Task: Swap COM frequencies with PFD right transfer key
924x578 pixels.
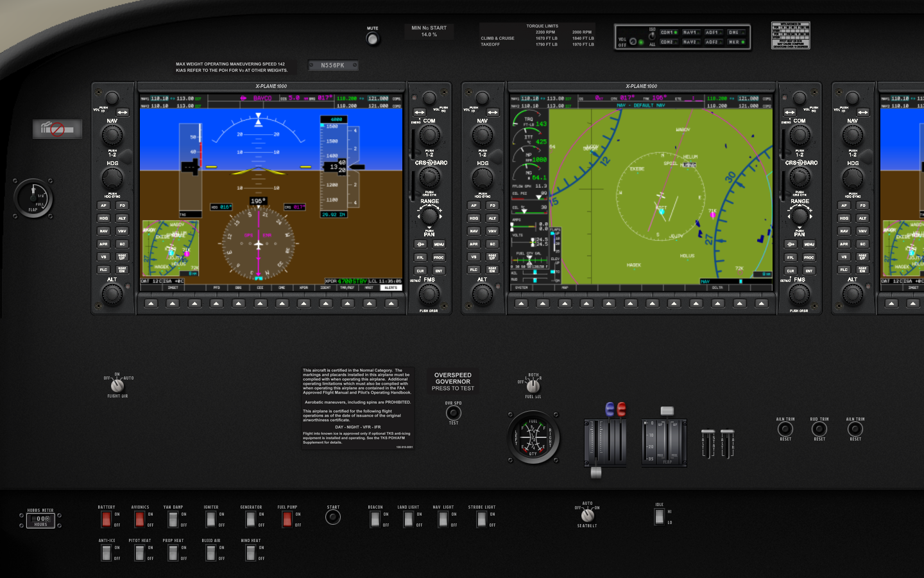Action: pos(420,112)
